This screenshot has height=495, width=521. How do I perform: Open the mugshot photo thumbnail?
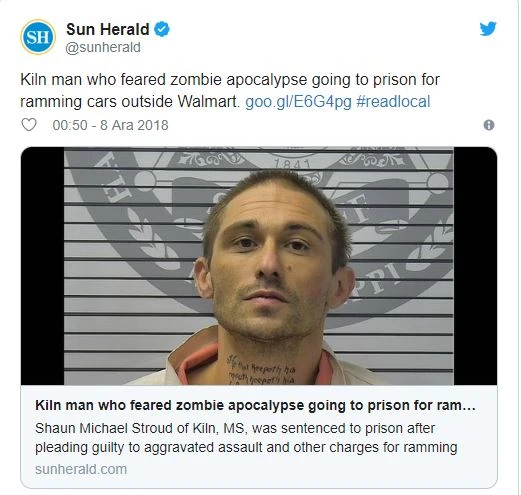[x=259, y=266]
